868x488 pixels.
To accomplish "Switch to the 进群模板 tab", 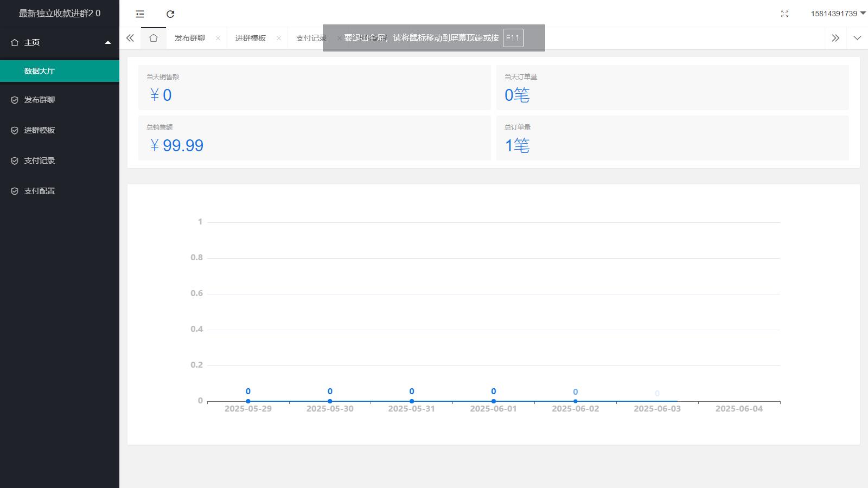I will (x=251, y=38).
